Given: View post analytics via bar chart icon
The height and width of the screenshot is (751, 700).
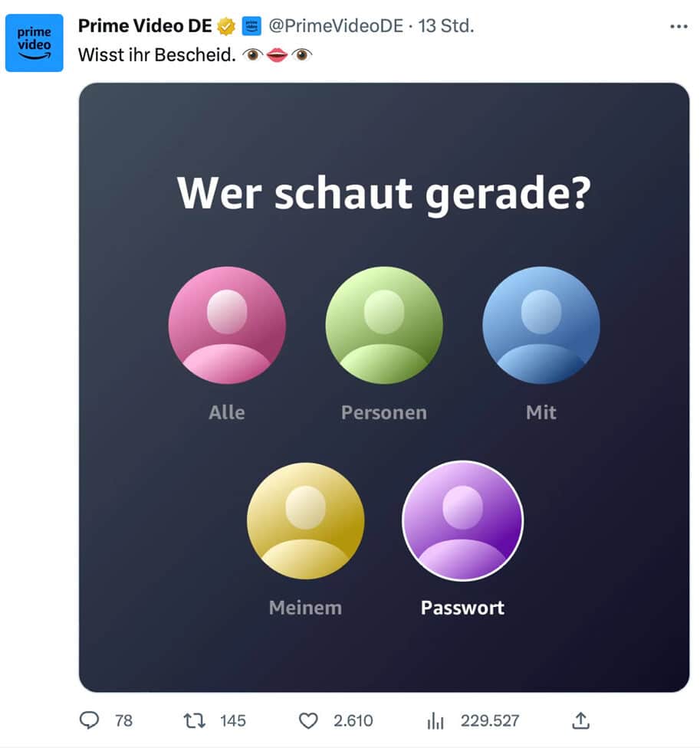Looking at the screenshot, I should tap(435, 720).
